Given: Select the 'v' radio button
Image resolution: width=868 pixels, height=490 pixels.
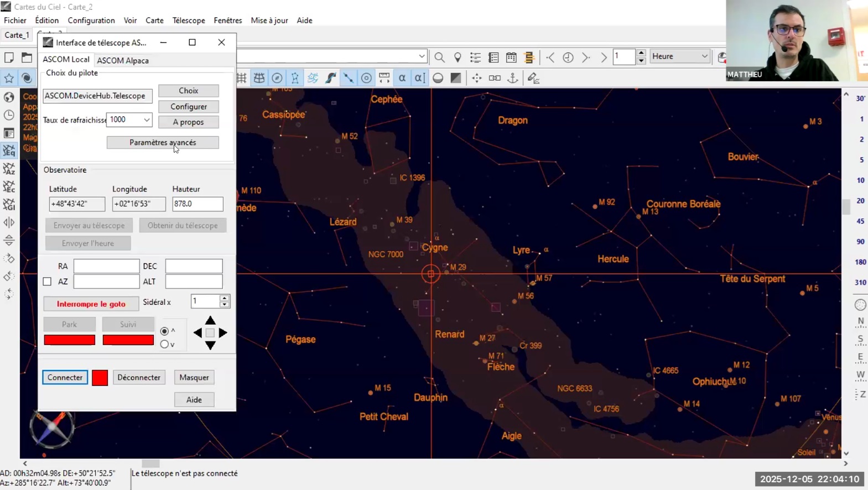Looking at the screenshot, I should coord(164,345).
